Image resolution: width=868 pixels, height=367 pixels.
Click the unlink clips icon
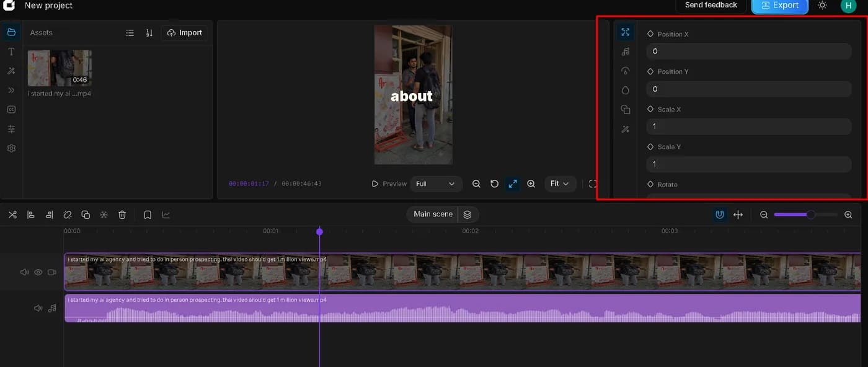(68, 214)
